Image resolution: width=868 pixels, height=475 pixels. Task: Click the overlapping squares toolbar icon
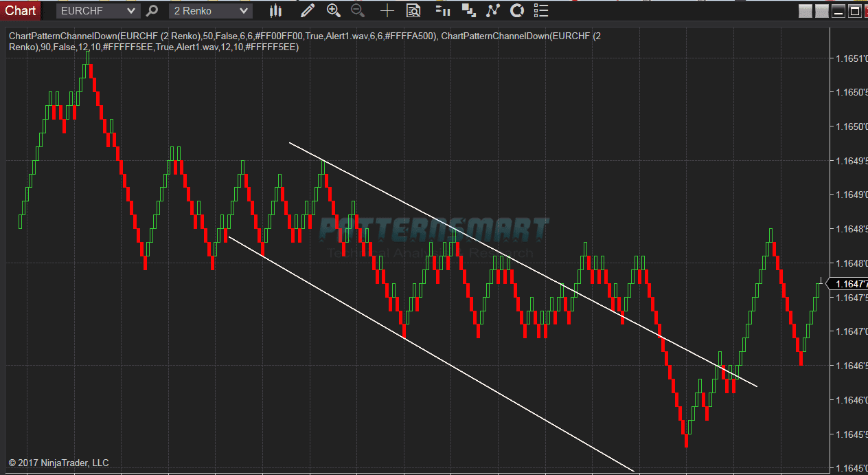point(469,10)
